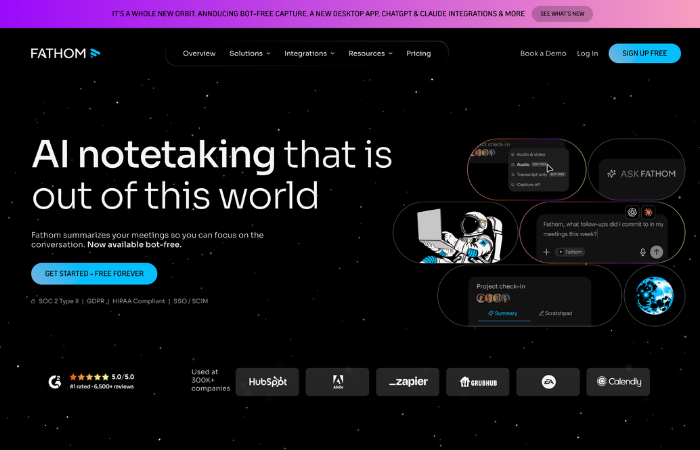Click the Project check-in participant avatars
700x450 pixels.
pos(493,298)
